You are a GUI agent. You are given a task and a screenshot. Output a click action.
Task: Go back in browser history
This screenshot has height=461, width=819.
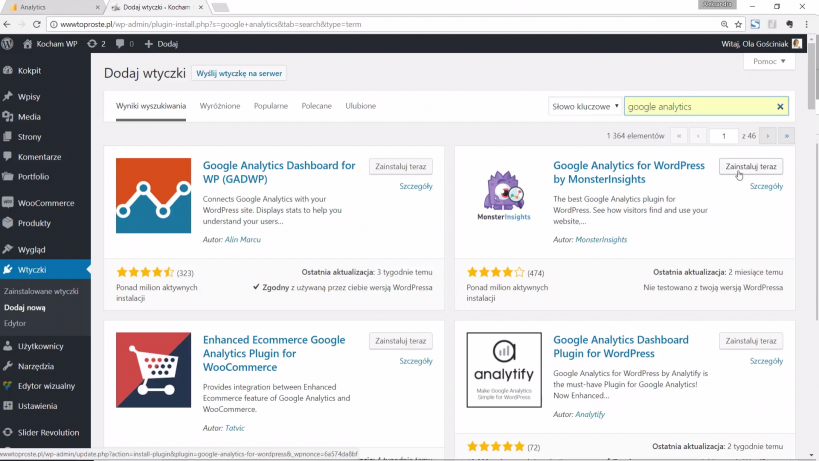point(7,24)
